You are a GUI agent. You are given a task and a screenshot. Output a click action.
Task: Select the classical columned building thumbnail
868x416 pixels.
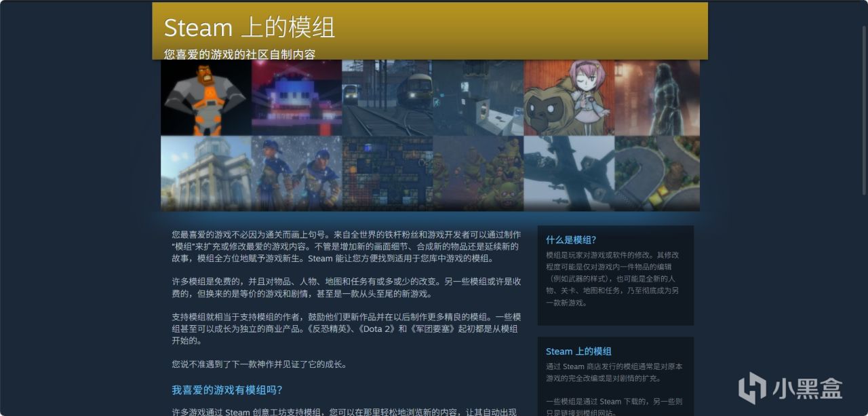pyautogui.click(x=206, y=173)
